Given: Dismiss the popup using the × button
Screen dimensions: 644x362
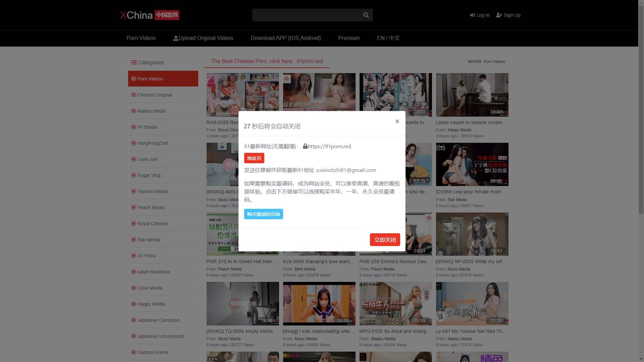Looking at the screenshot, I should [x=397, y=121].
